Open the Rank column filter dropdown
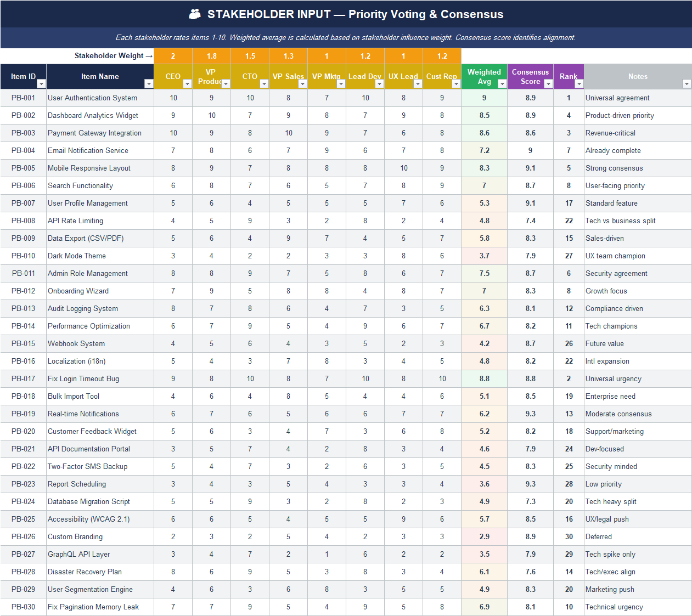 pyautogui.click(x=579, y=83)
